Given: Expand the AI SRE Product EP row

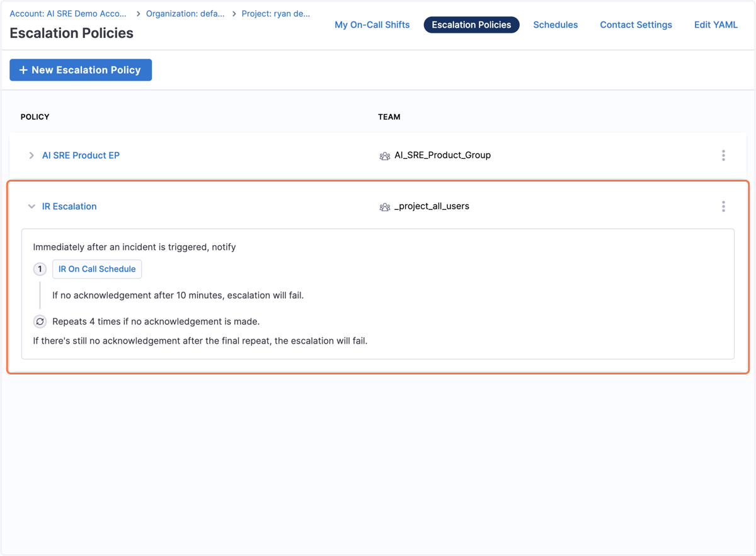Looking at the screenshot, I should pos(31,156).
